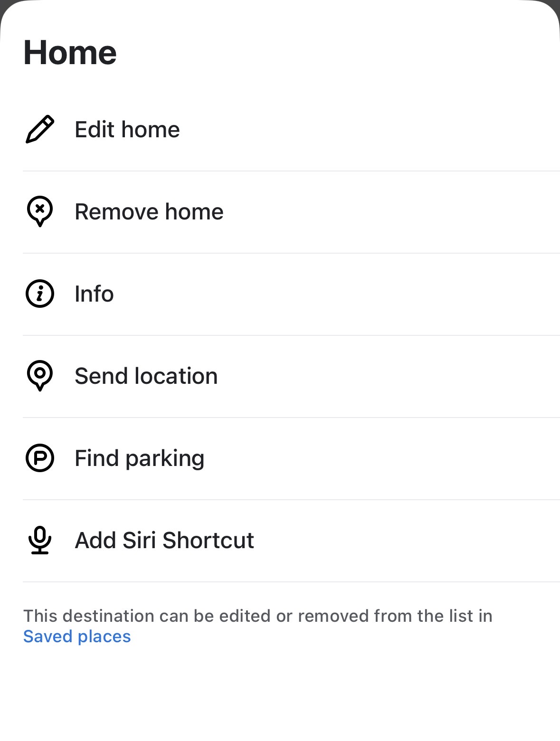This screenshot has height=741, width=560.
Task: Tap blank right side of Info row
Action: pos(404,294)
